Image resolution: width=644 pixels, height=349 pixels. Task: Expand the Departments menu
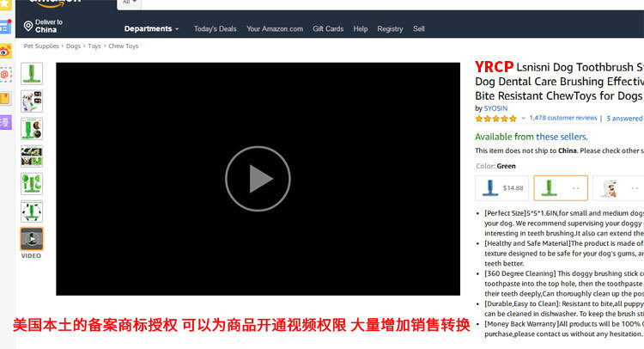151,28
